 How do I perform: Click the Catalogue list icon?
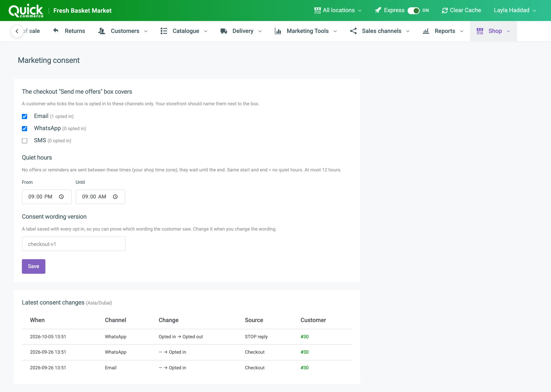164,31
